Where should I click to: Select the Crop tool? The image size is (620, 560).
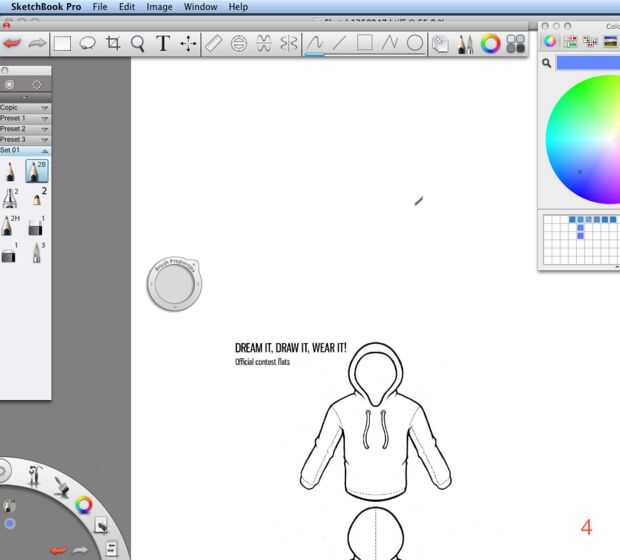(x=113, y=43)
